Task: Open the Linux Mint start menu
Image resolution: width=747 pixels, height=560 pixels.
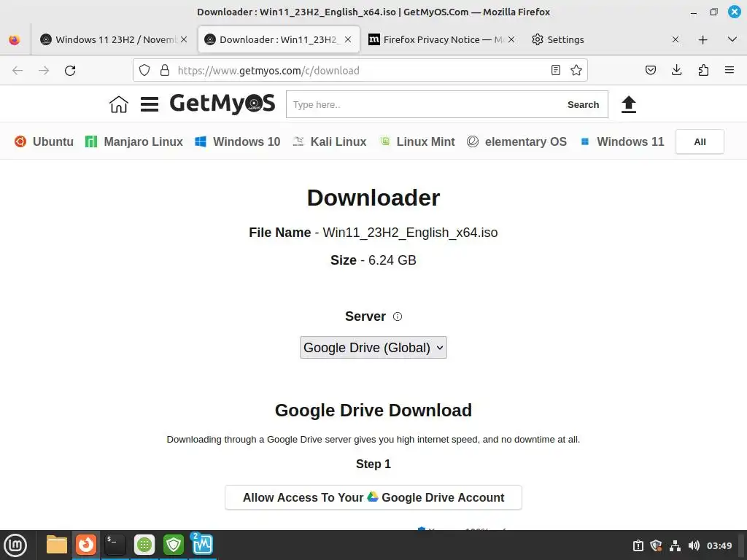Action: coord(15,545)
